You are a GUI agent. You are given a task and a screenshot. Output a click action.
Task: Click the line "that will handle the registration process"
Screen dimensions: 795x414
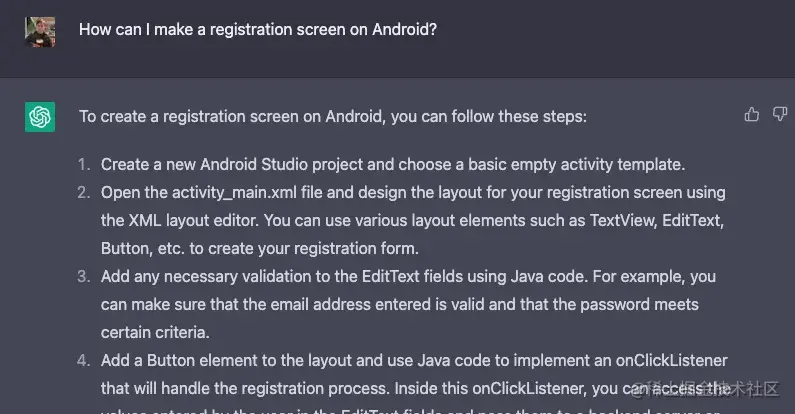click(416, 389)
